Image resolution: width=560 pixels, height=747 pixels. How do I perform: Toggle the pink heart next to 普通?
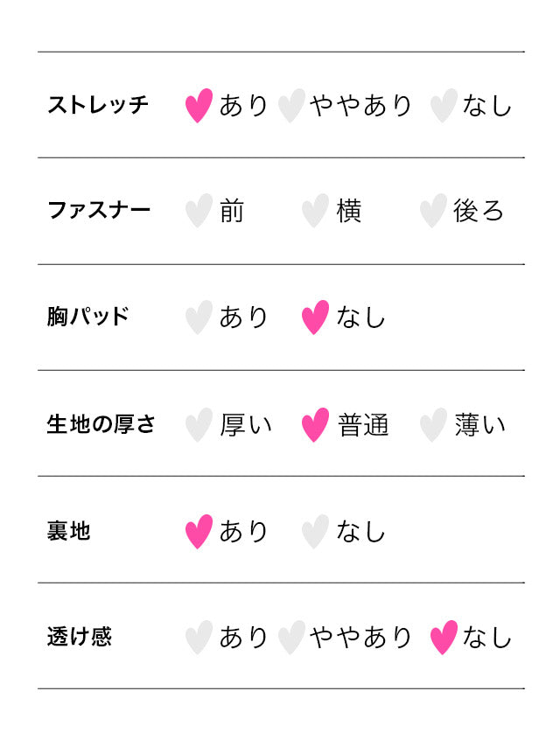[315, 425]
